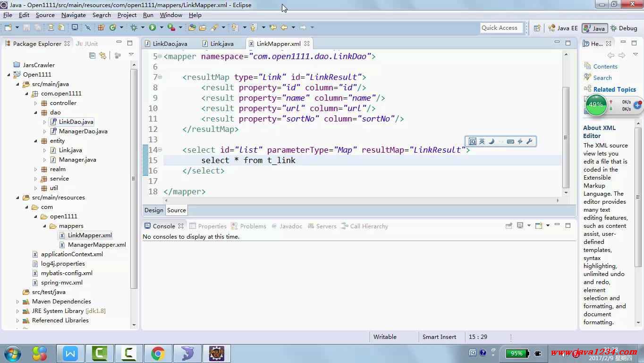Click the Related Topics link
The height and width of the screenshot is (363, 644).
(614, 89)
